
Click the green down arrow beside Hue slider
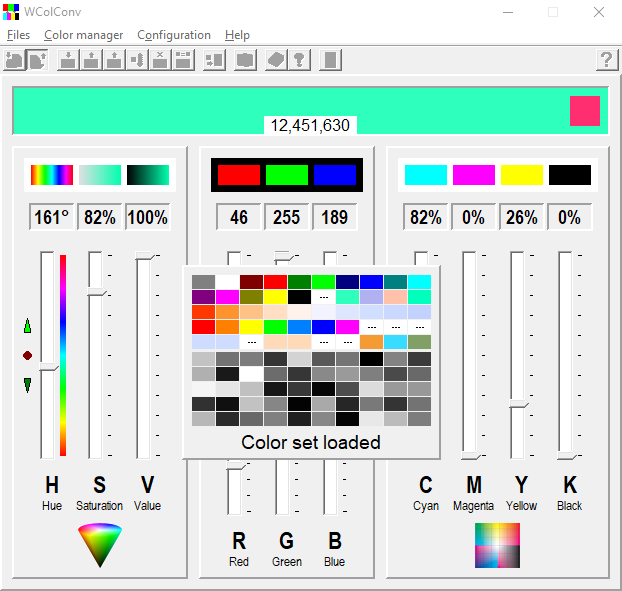[x=27, y=385]
